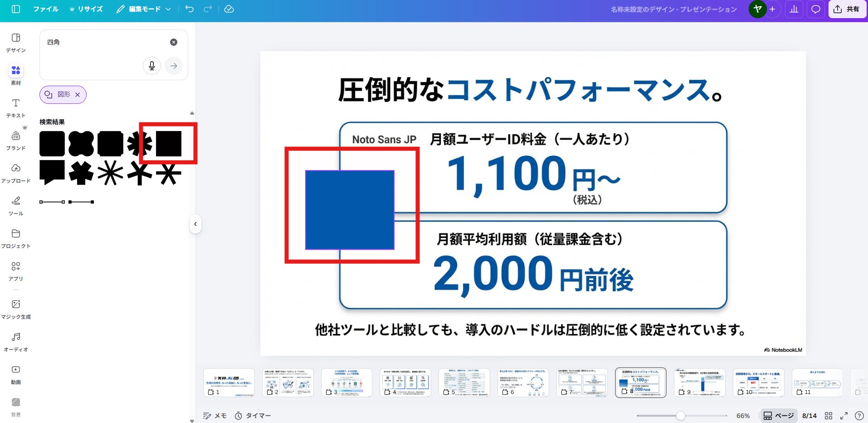
Task: Click the voice search microphone icon
Action: pyautogui.click(x=151, y=65)
